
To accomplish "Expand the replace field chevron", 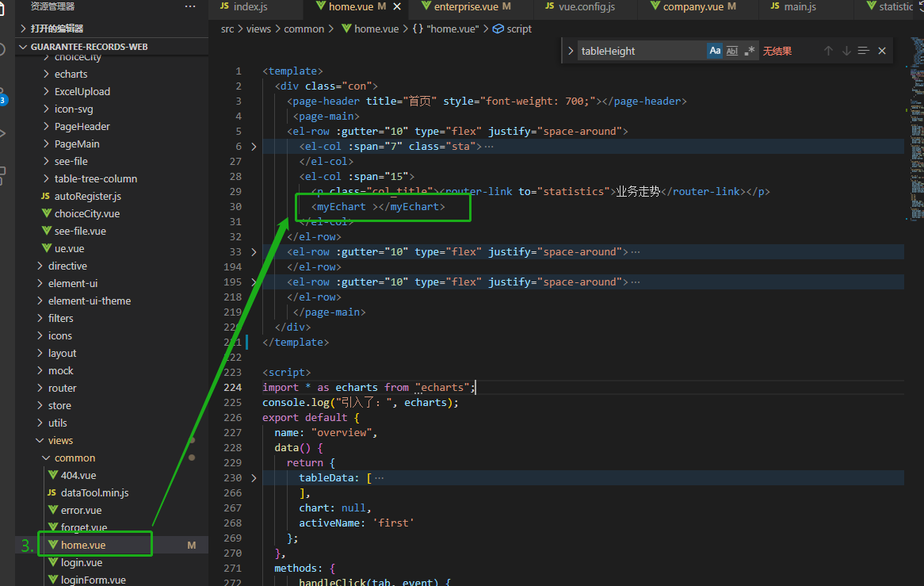I will 571,51.
